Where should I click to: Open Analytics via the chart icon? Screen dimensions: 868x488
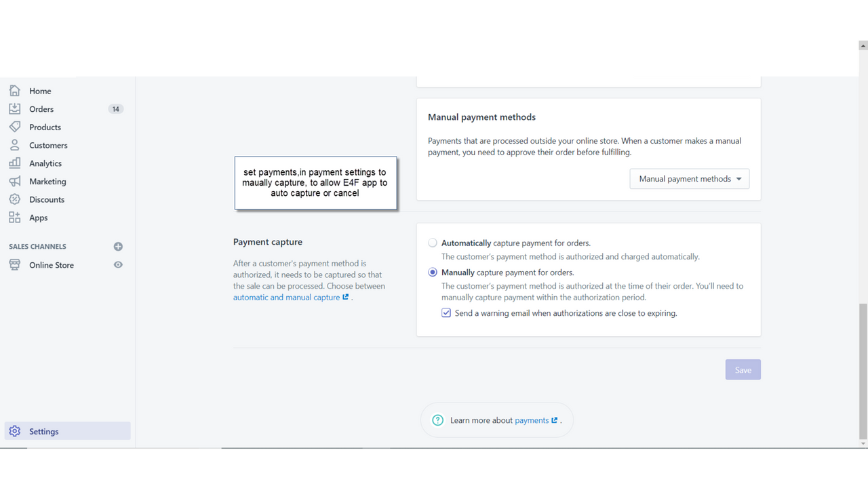[x=15, y=163]
